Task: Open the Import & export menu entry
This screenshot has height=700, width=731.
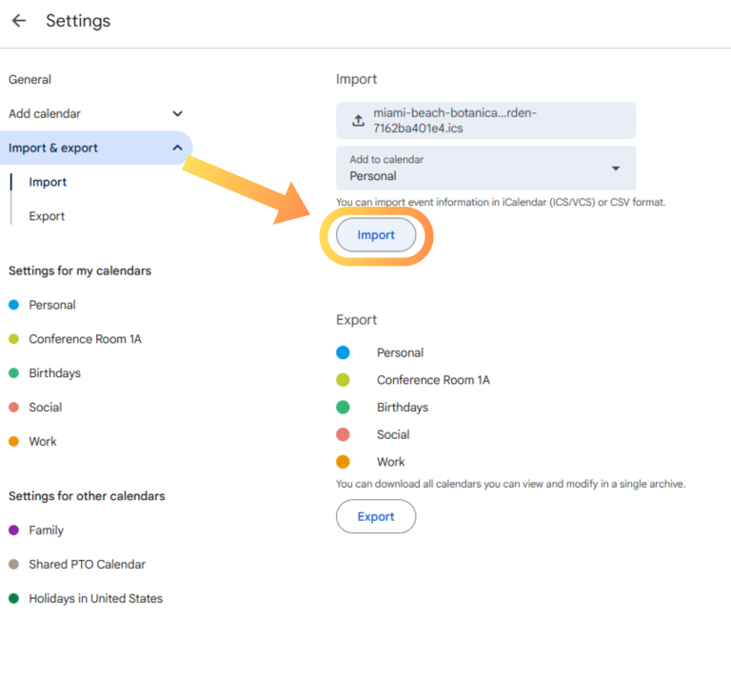Action: pyautogui.click(x=95, y=148)
